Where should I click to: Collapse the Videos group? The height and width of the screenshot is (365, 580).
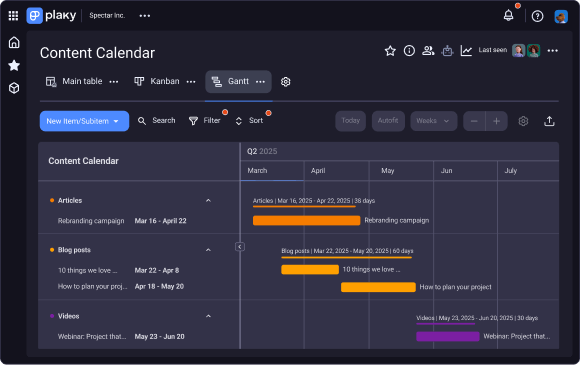pos(208,316)
